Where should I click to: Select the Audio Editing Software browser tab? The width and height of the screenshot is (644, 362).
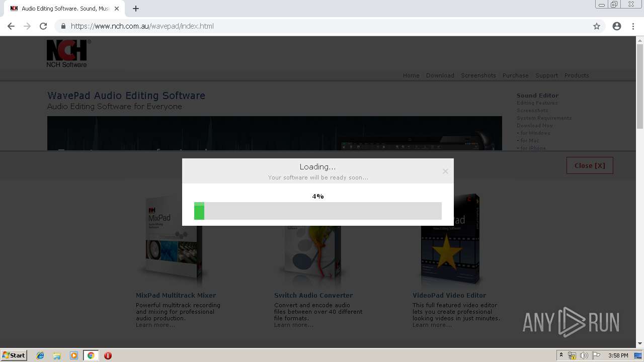pyautogui.click(x=64, y=9)
